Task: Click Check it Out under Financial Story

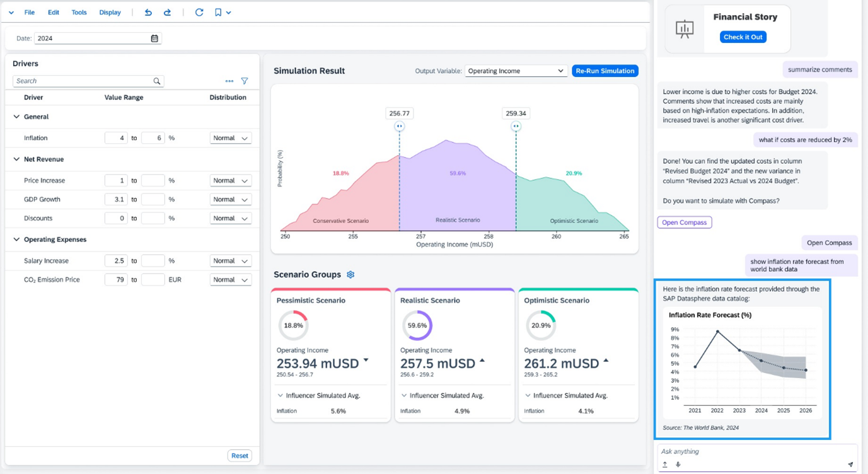Action: click(x=743, y=37)
